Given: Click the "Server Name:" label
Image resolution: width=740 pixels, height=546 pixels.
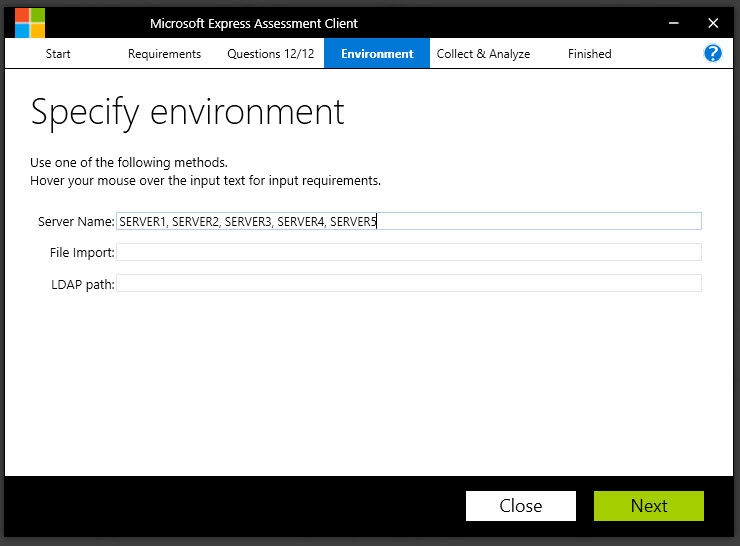Looking at the screenshot, I should [76, 221].
